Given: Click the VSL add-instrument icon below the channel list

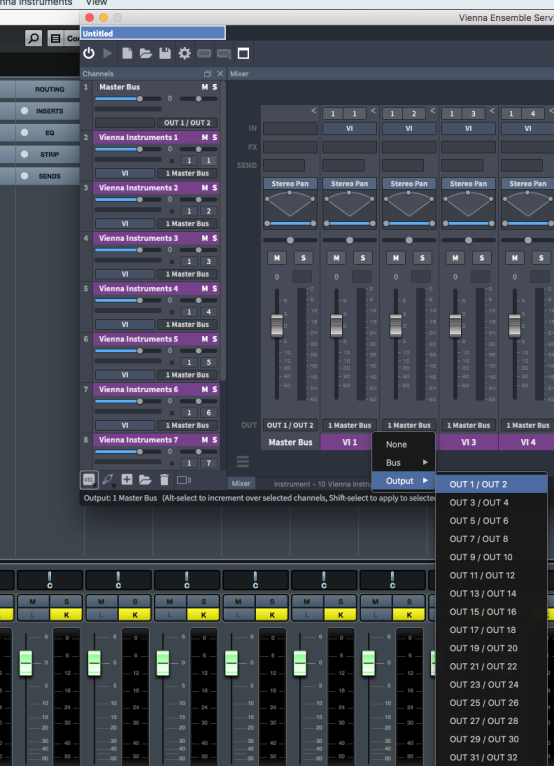Looking at the screenshot, I should (89, 480).
